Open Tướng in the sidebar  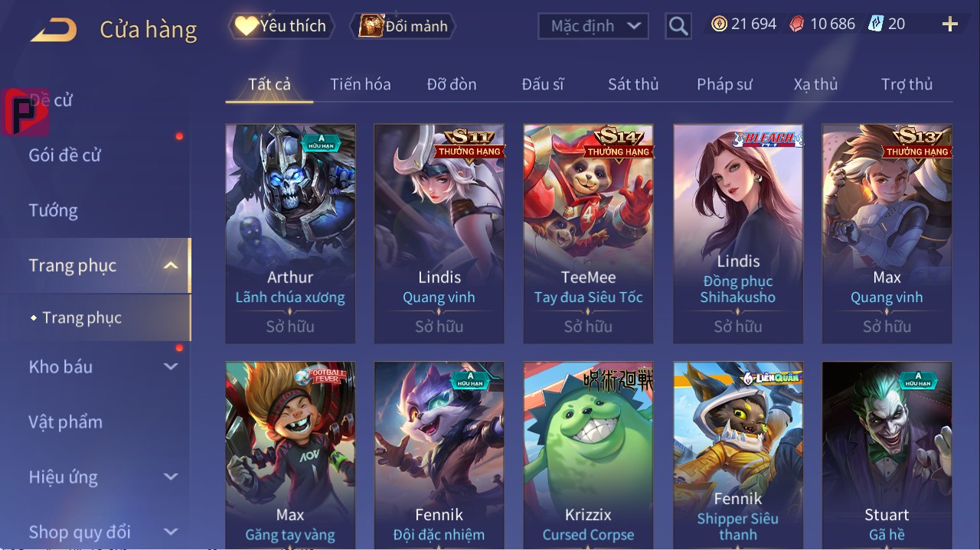click(54, 210)
